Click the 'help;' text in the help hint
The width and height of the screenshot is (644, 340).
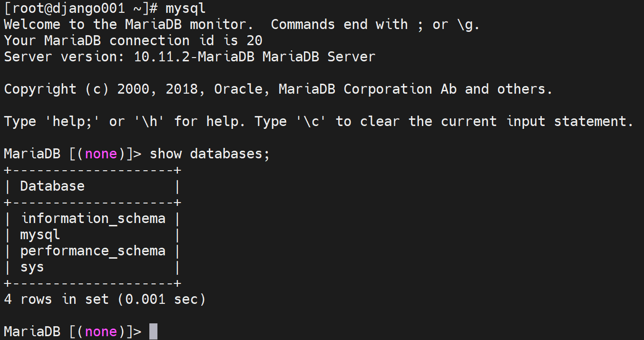point(73,122)
